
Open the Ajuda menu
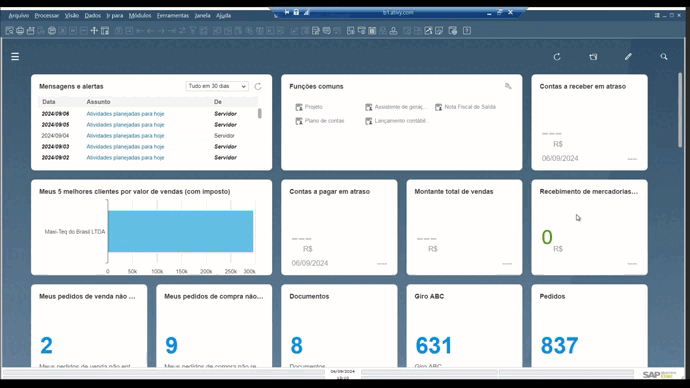[224, 15]
